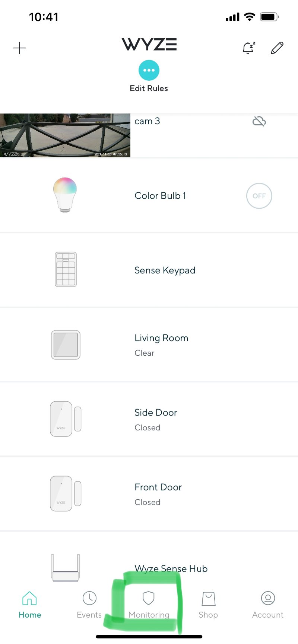This screenshot has width=298, height=644.
Task: Tap the Color Bulb 1 label
Action: click(x=160, y=196)
